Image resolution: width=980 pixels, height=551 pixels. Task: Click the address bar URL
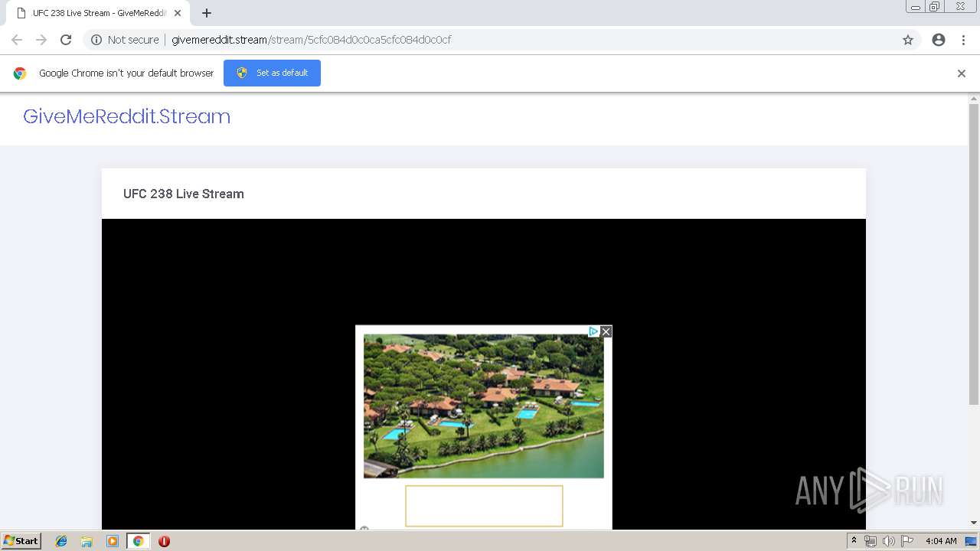tap(311, 40)
